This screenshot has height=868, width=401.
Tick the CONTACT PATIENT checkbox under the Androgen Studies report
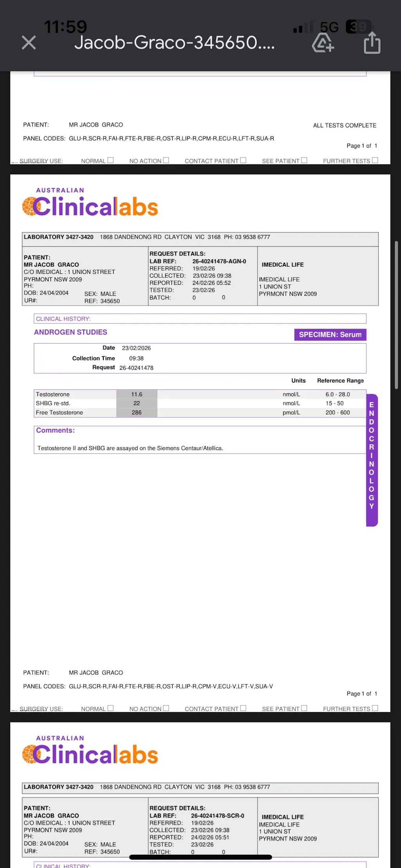point(243,708)
